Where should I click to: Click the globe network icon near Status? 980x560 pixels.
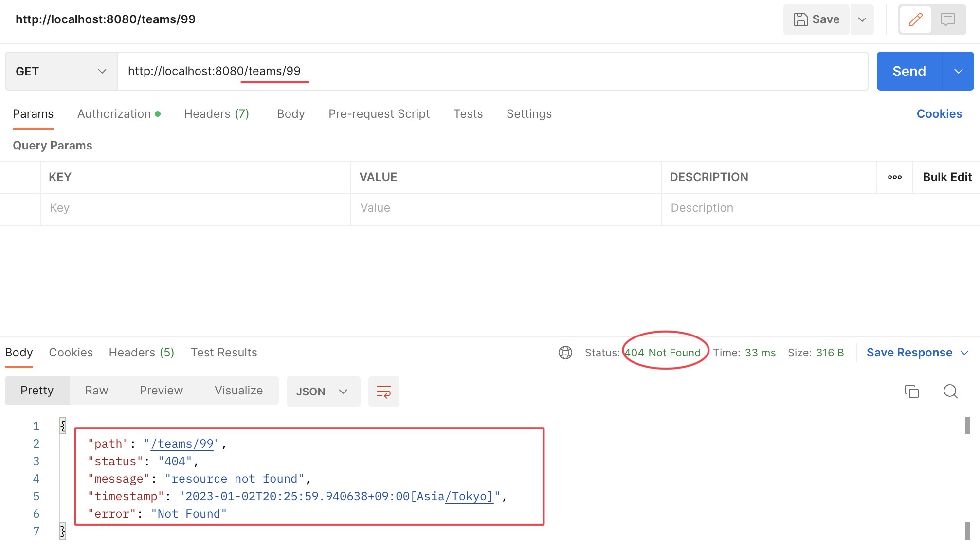(565, 353)
